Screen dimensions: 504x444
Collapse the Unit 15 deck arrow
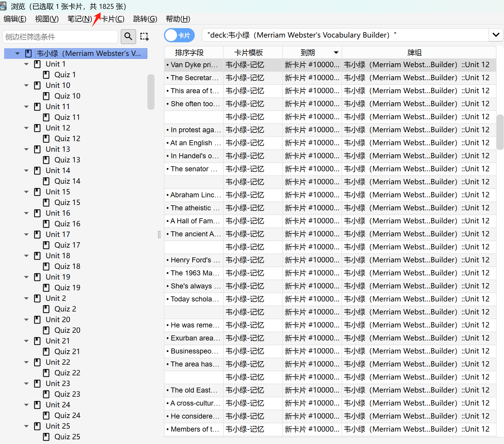coord(26,192)
